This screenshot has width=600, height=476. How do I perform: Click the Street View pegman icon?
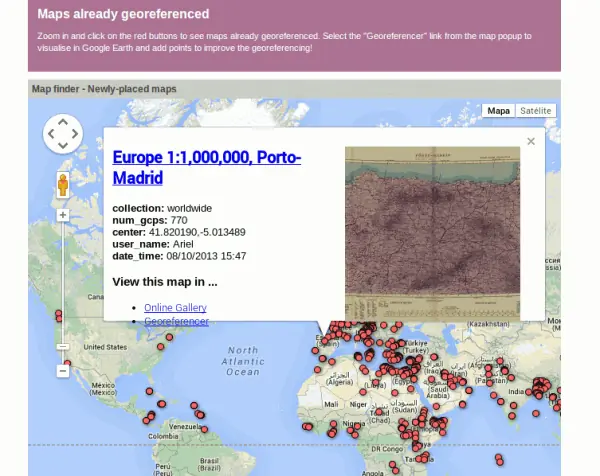(x=63, y=185)
